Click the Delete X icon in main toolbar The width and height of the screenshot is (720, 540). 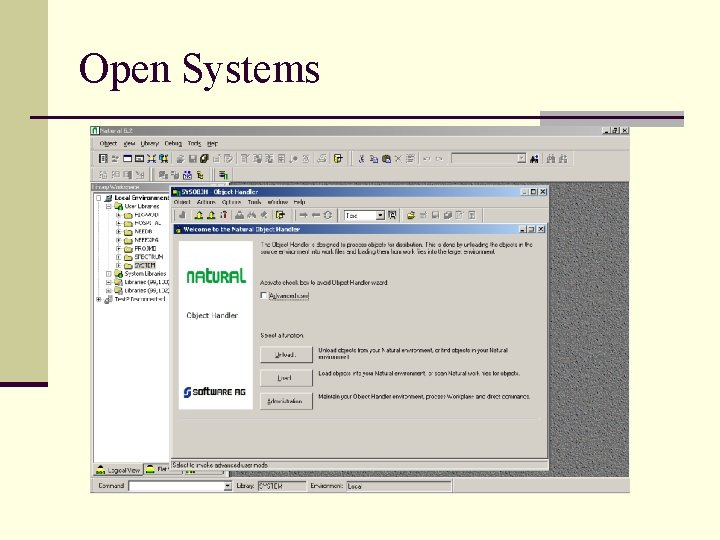398,159
